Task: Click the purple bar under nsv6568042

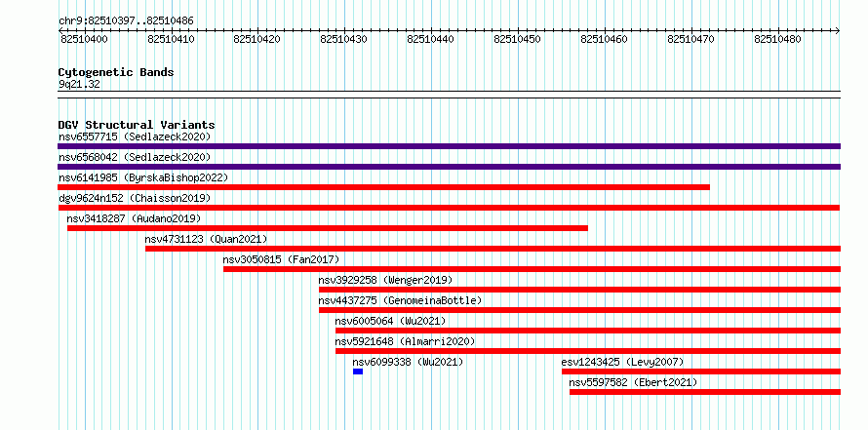Action: [449, 167]
